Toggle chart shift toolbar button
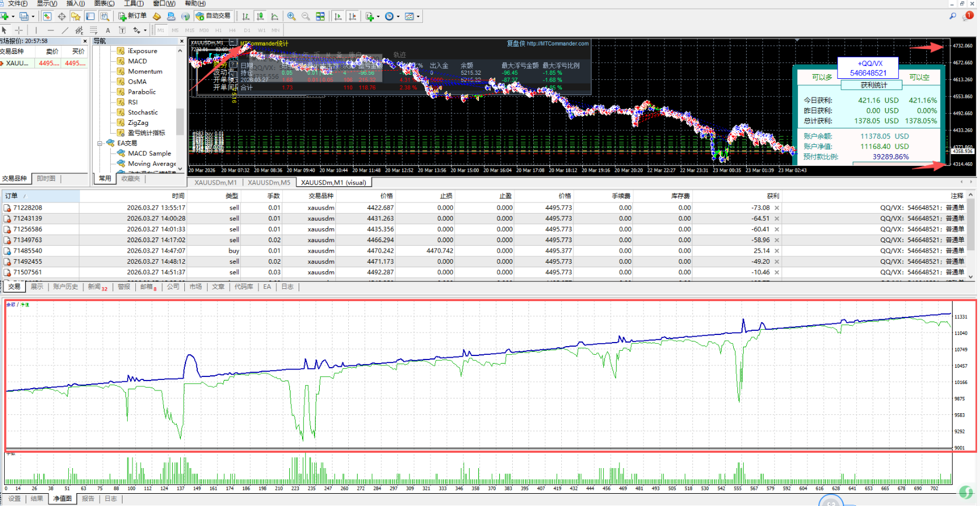The image size is (980, 506). coord(352,16)
